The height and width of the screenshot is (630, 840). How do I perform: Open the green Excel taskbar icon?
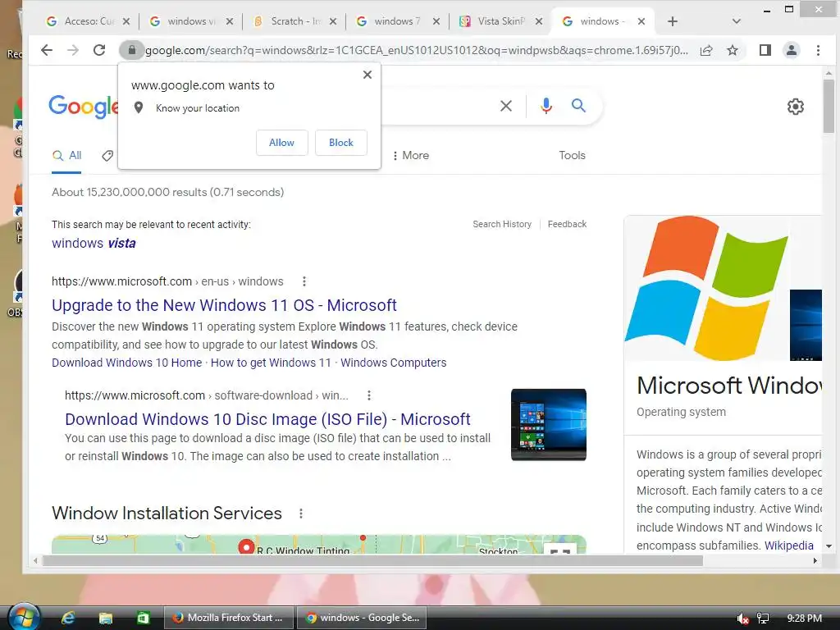click(x=143, y=619)
